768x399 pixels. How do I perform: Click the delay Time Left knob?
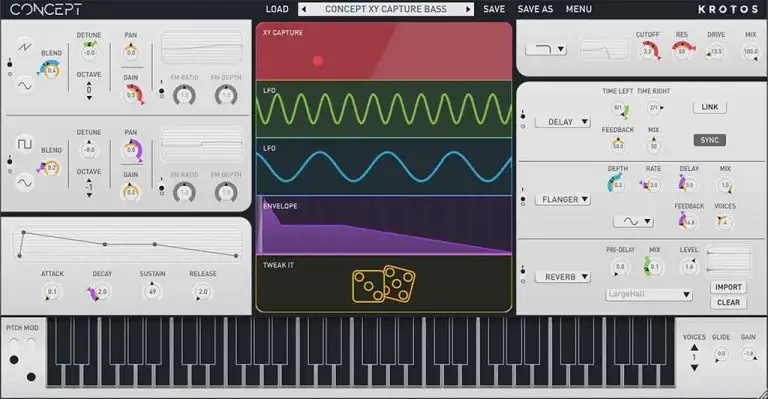click(x=620, y=108)
